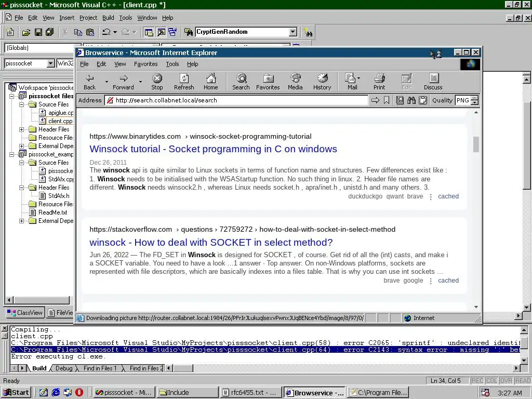The image size is (532, 399).
Task: Click the Undo arrow icon
Action: click(107, 32)
